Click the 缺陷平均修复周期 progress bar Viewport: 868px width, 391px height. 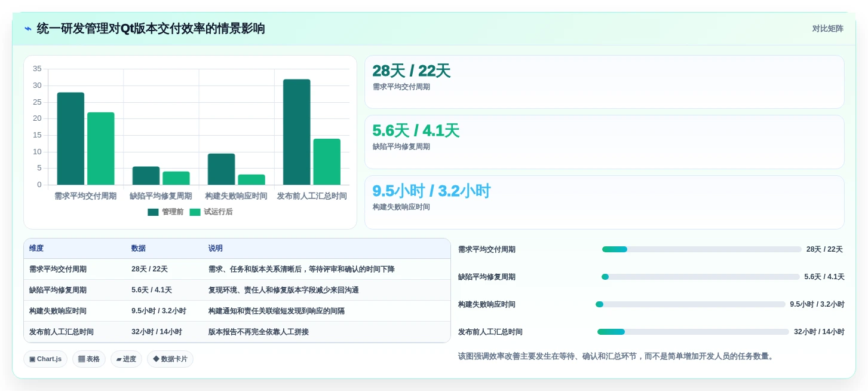701,277
